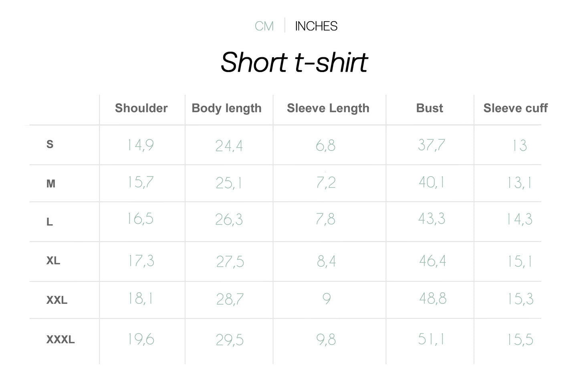Click the S shoulder value 14,9
The height and width of the screenshot is (392, 579).
click(141, 145)
